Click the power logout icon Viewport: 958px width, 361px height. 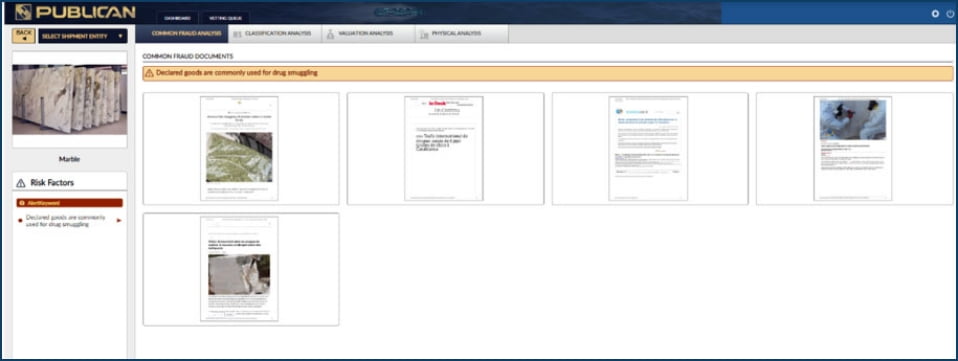[x=950, y=13]
